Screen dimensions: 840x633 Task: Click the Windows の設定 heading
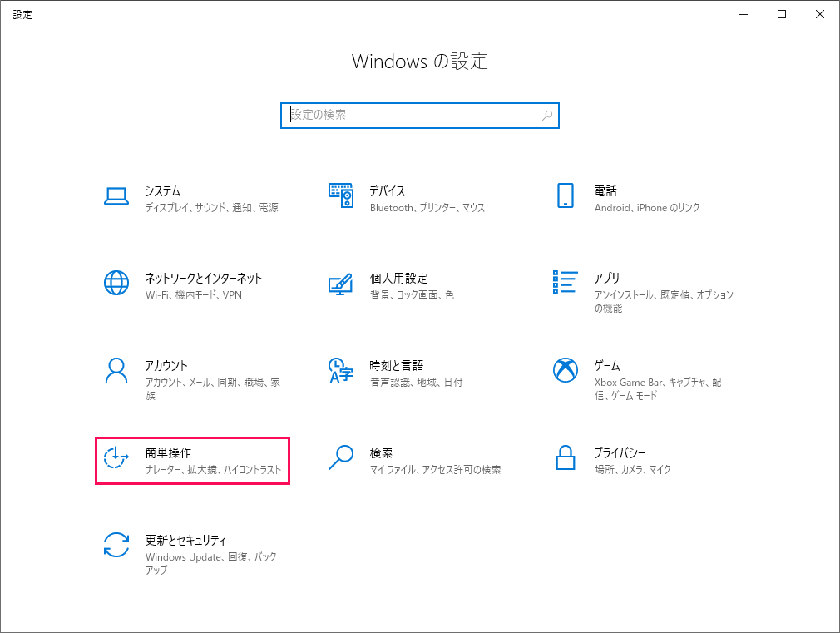pos(420,62)
